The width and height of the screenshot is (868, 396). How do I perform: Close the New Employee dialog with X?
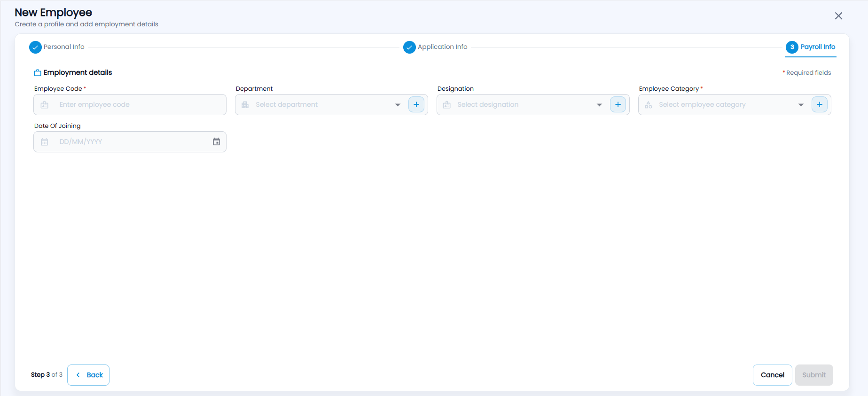(x=838, y=16)
